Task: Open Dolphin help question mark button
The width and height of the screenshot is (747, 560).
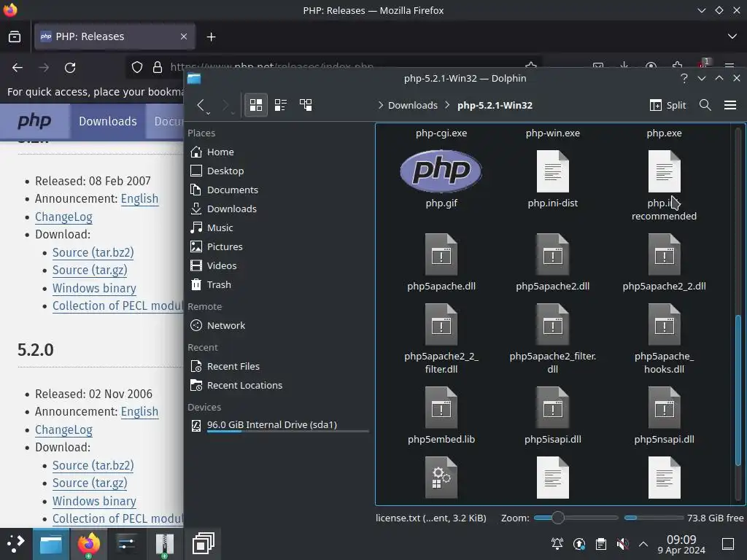Action: tap(684, 78)
